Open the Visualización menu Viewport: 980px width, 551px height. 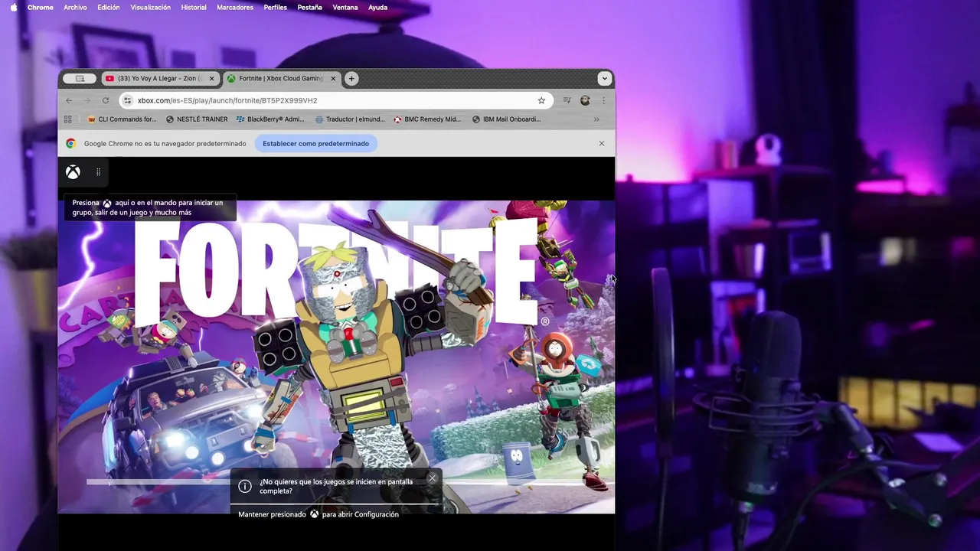click(x=151, y=7)
